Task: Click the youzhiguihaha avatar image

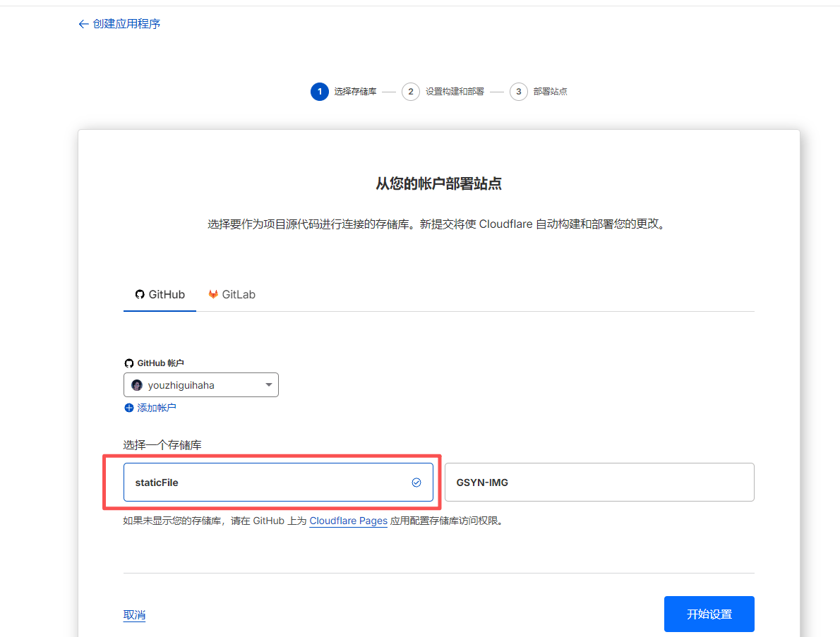Action: [x=136, y=384]
